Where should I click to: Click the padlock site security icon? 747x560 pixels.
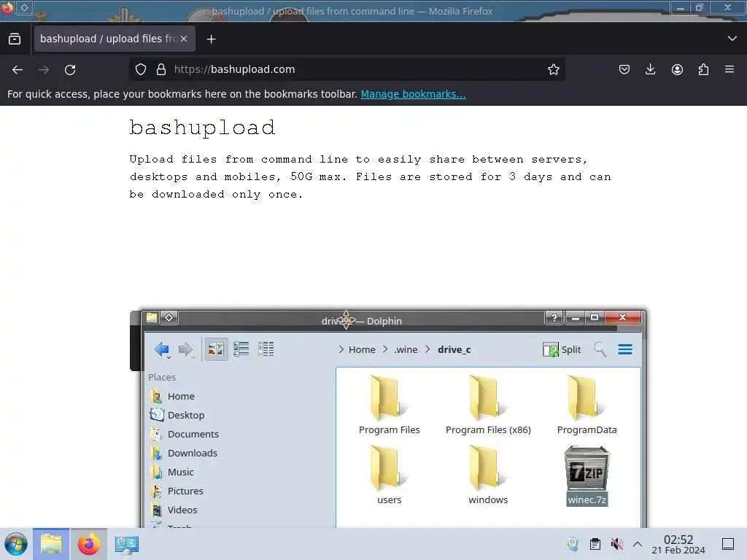pyautogui.click(x=161, y=69)
